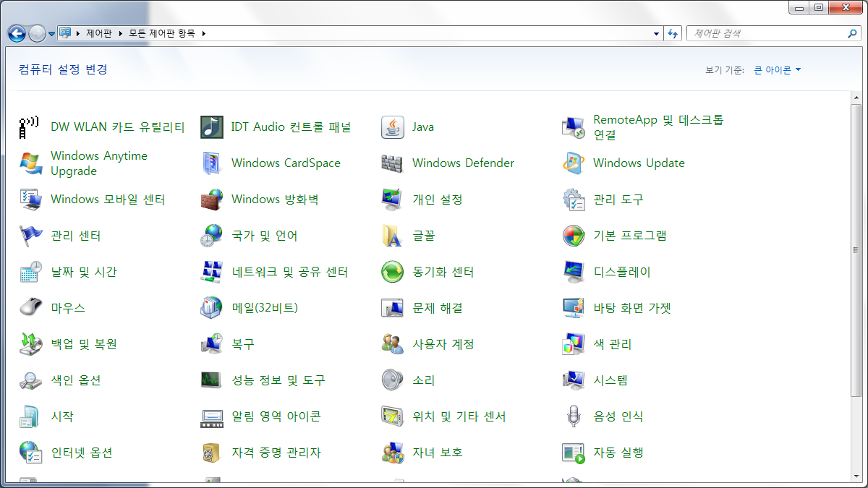Open the 색 관리 color icon
This screenshot has width=868, height=488.
tap(574, 344)
